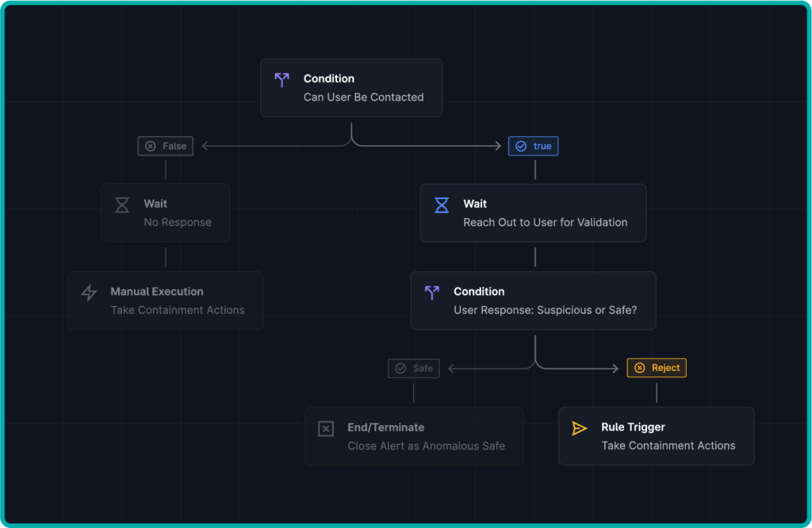Click the Rule Trigger containment actions node
The height and width of the screenshot is (528, 812).
657,436
